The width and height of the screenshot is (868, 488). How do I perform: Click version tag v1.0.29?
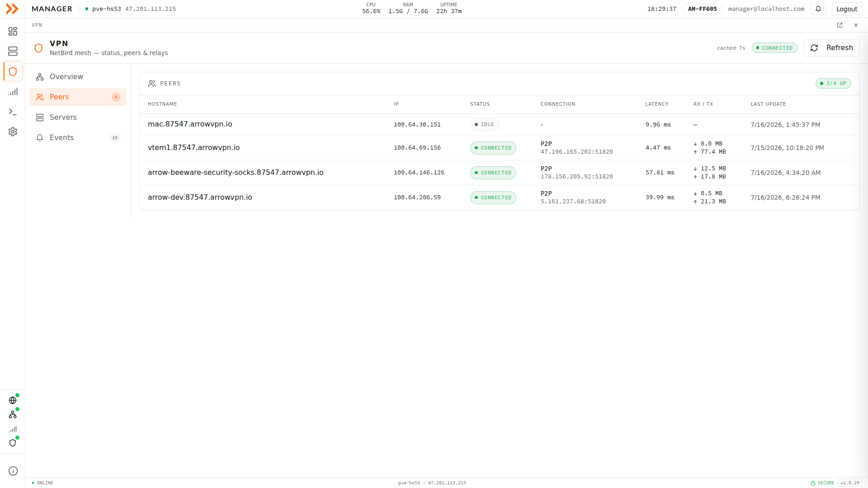click(849, 483)
